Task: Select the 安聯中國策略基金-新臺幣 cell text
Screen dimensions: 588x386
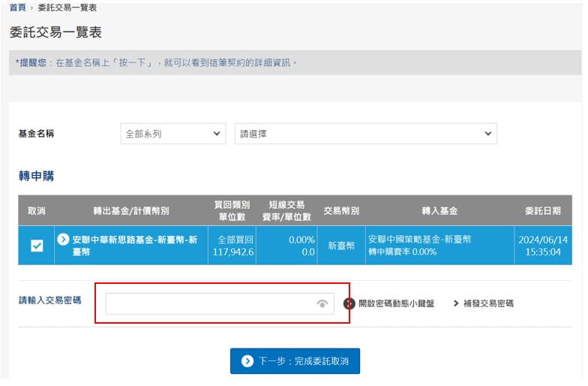Action: click(x=419, y=240)
